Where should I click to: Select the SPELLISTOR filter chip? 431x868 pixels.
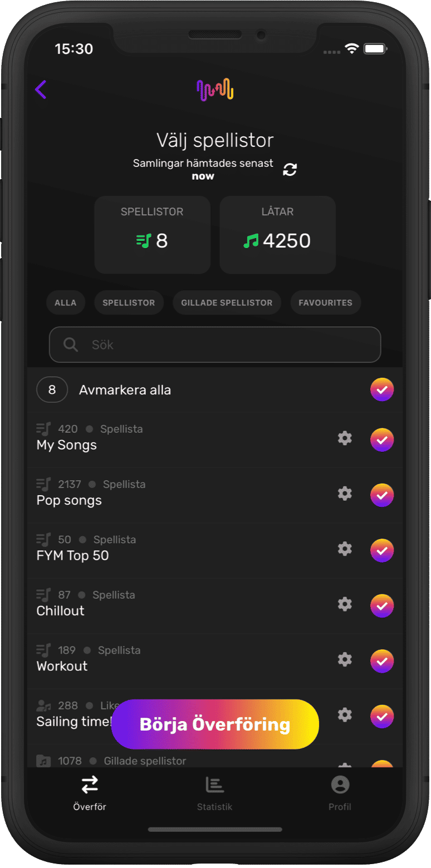[129, 303]
